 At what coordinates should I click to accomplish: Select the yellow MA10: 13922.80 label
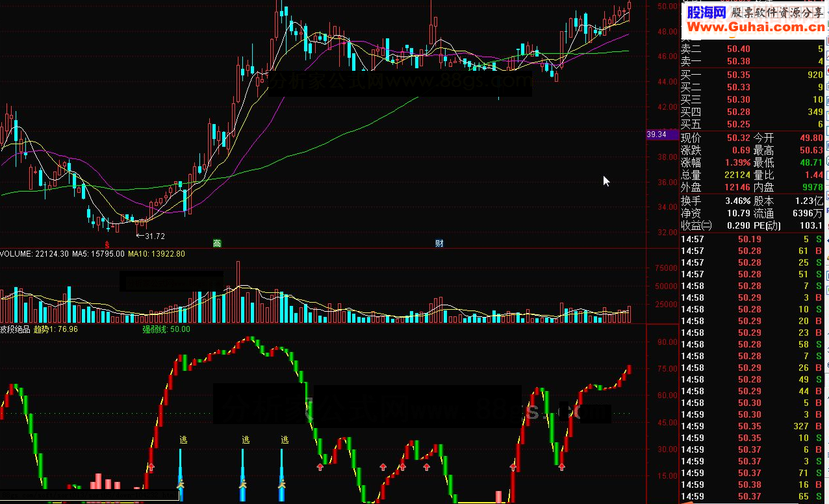click(x=157, y=254)
